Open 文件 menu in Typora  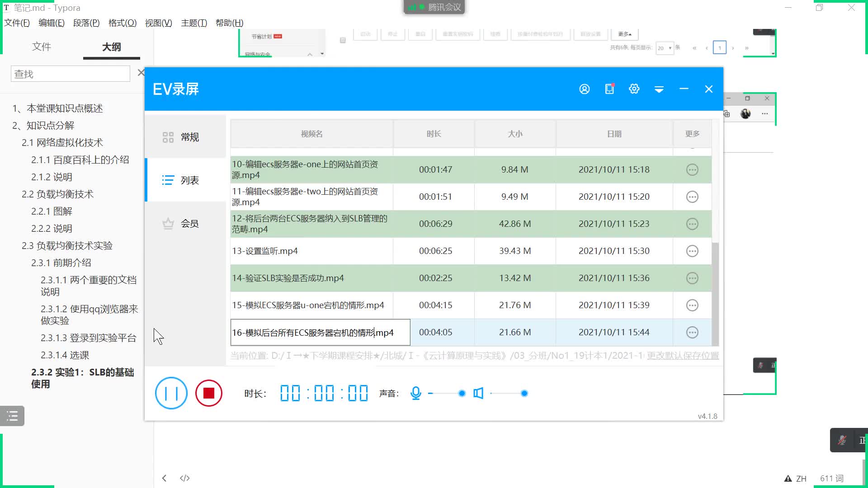pos(17,23)
